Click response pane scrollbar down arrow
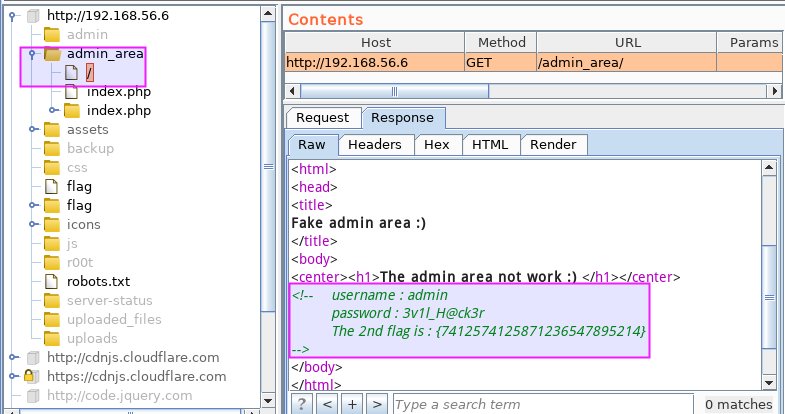The height and width of the screenshot is (414, 785). [769, 383]
